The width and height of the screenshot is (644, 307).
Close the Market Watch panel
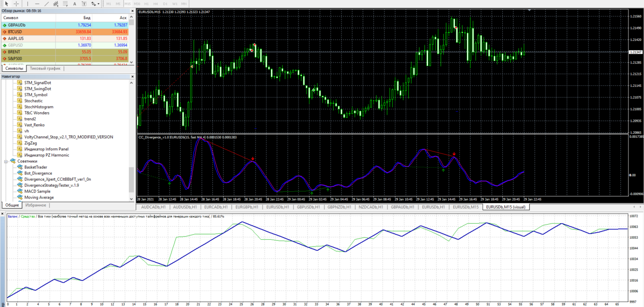pos(132,10)
